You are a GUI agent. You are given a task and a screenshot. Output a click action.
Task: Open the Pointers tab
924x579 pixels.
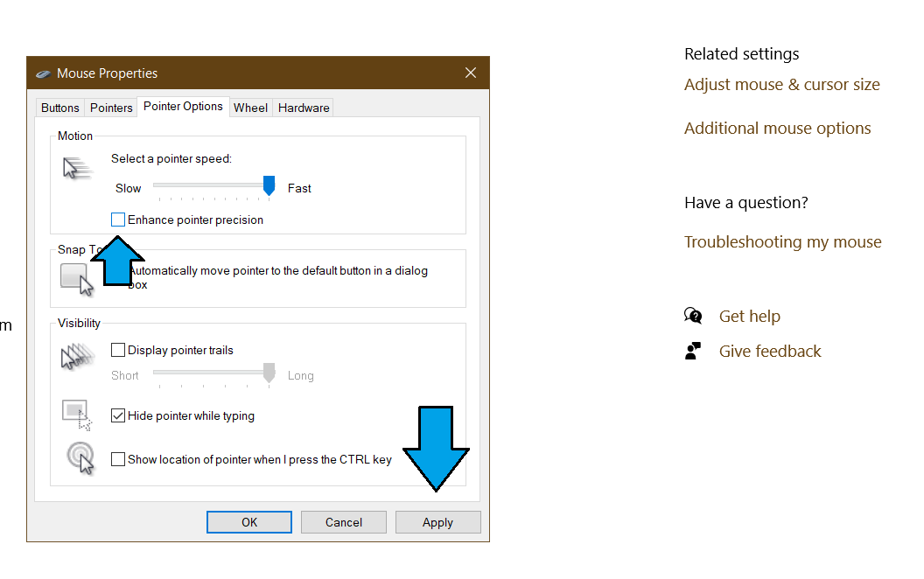(x=111, y=108)
